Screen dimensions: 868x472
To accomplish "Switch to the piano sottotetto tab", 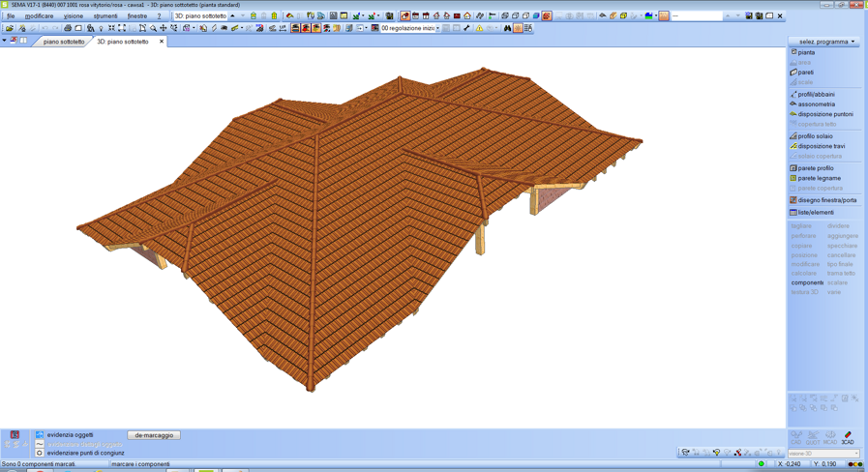I will 64,42.
